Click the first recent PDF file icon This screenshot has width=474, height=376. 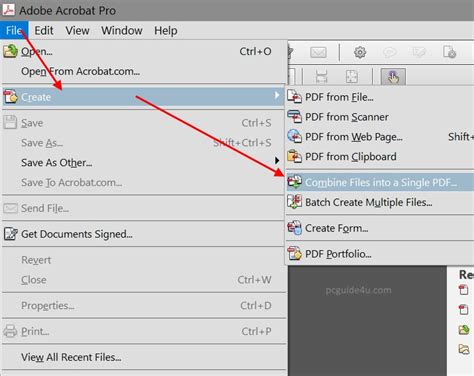[x=463, y=289]
